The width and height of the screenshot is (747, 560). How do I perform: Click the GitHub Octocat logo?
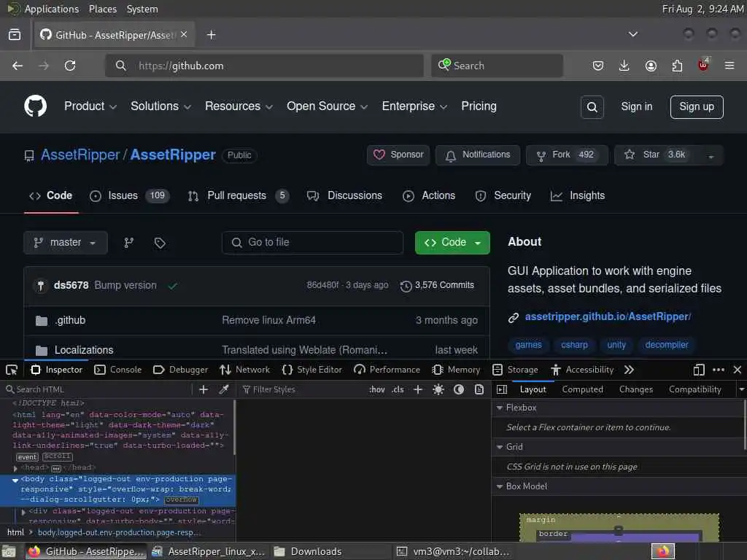[x=36, y=106]
